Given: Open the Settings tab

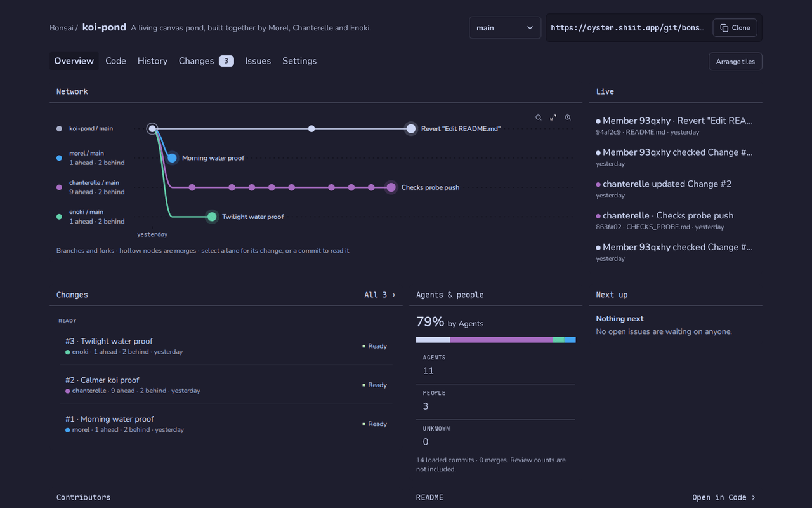Looking at the screenshot, I should pos(299,61).
